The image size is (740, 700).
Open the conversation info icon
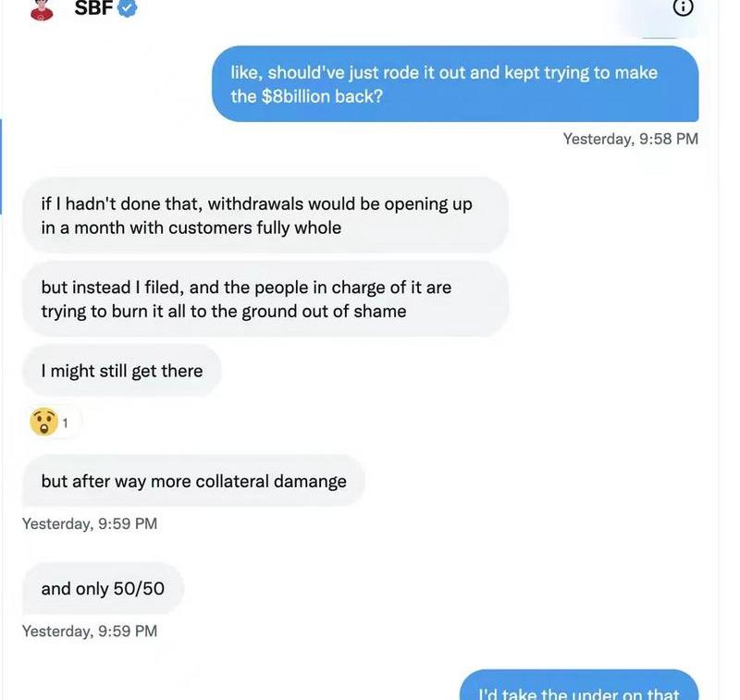click(683, 6)
